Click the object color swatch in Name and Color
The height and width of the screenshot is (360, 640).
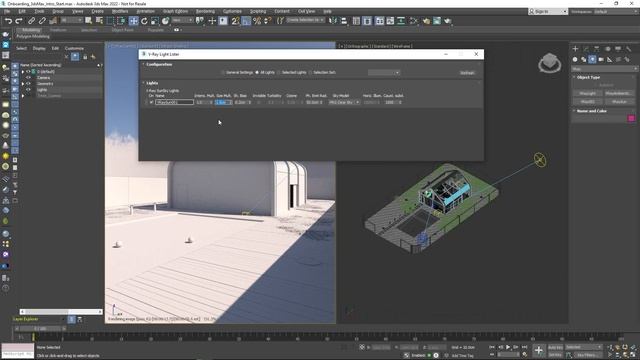(x=631, y=118)
